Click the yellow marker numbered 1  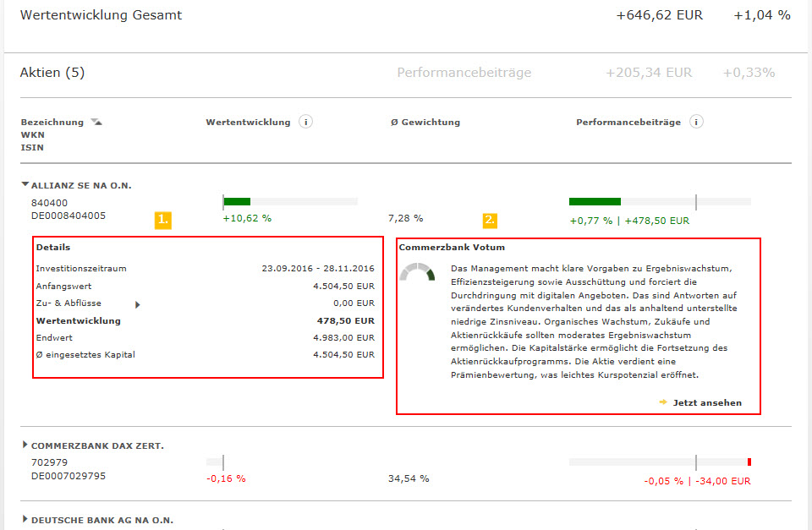[x=163, y=220]
